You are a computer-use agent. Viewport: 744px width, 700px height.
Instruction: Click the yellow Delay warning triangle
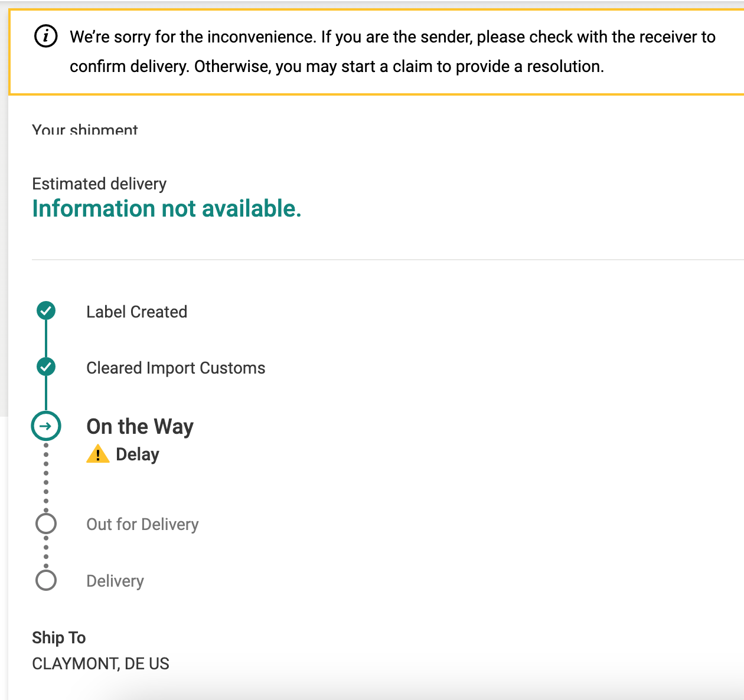pos(97,454)
